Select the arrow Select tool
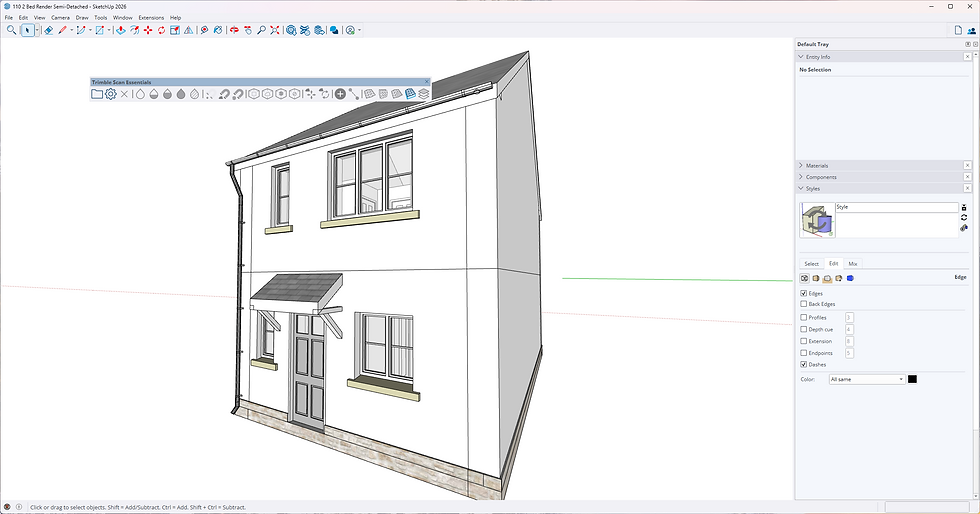 27,30
